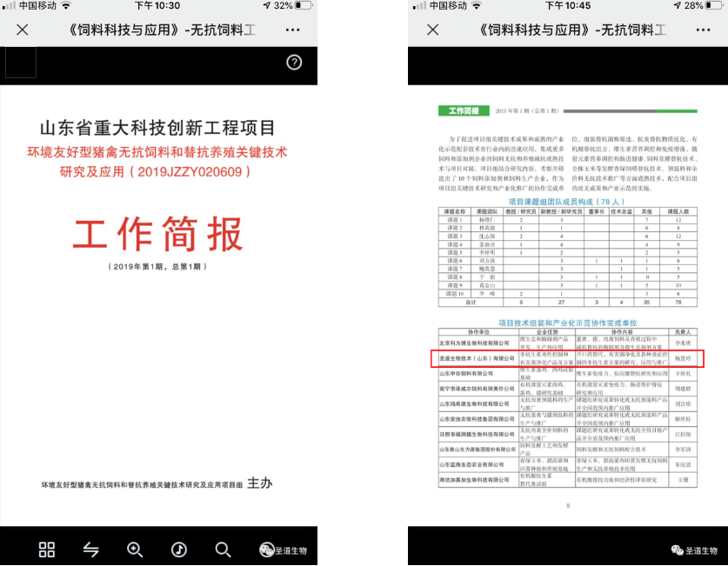Tap the page-flip swap arrows icon

91,549
